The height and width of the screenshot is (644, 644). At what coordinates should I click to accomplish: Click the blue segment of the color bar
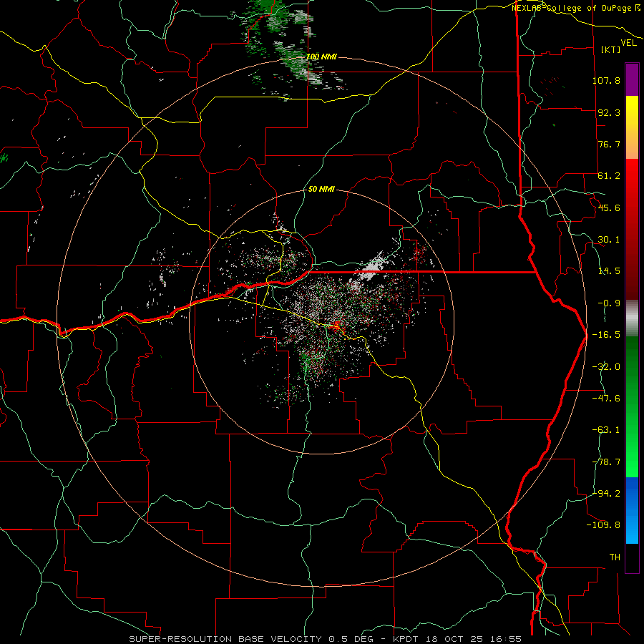[632, 510]
